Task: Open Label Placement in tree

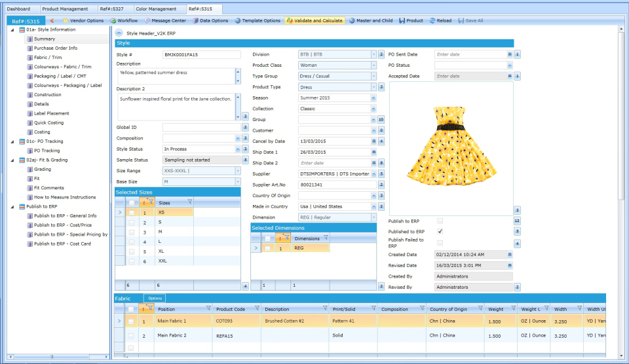Action: pyautogui.click(x=51, y=113)
